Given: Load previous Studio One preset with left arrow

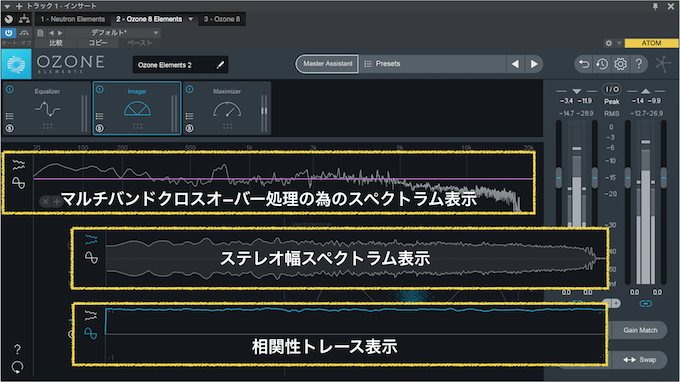Looking at the screenshot, I should point(51,33).
